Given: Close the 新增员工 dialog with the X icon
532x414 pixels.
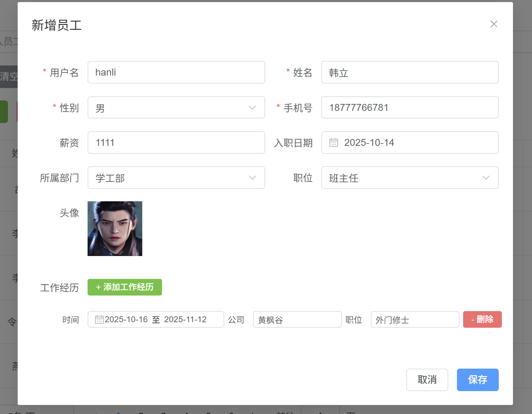Looking at the screenshot, I should [494, 24].
